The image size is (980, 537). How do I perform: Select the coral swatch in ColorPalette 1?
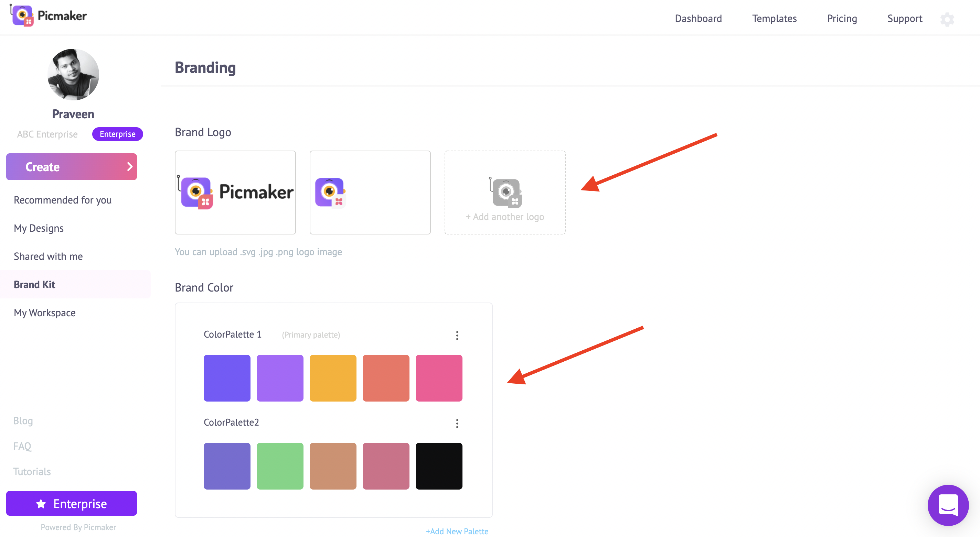tap(386, 378)
